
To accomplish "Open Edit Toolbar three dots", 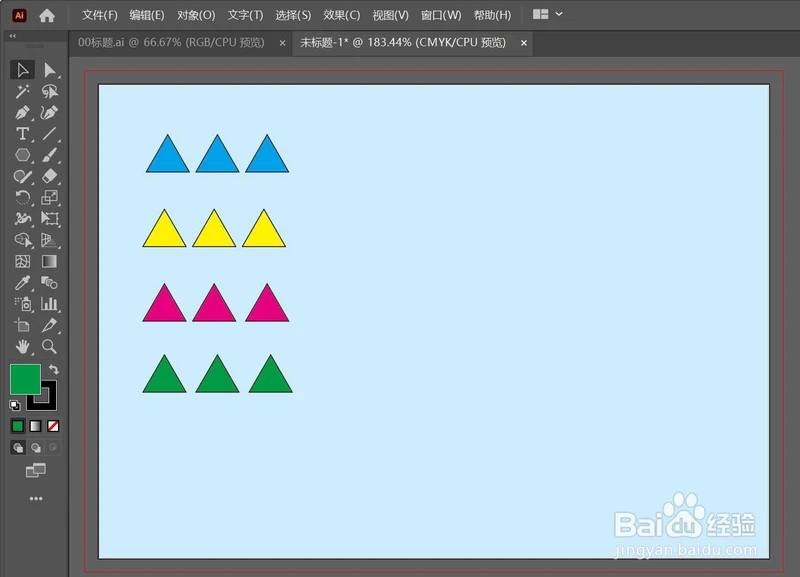I will pos(36,498).
